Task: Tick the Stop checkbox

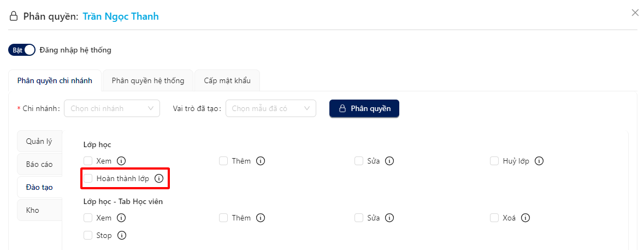Action: (88, 235)
